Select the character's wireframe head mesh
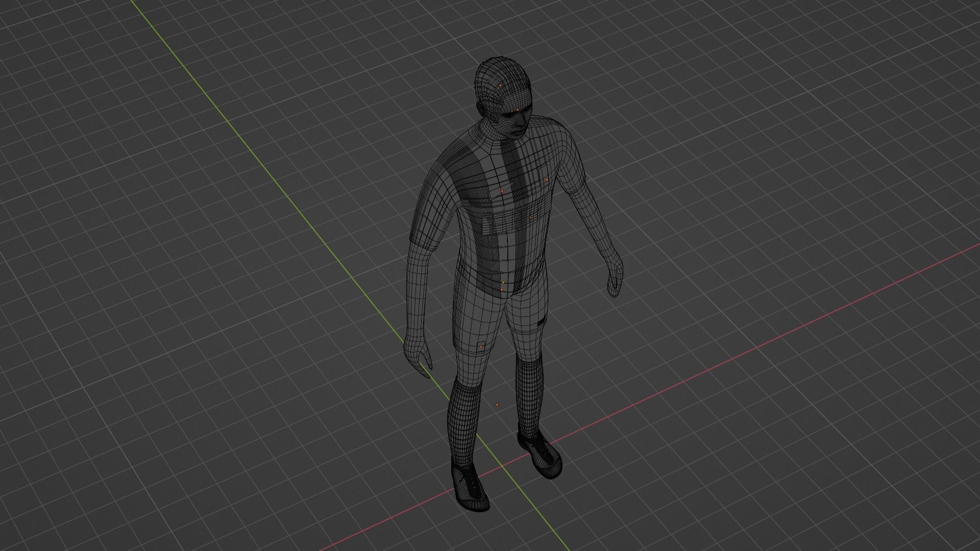The height and width of the screenshot is (551, 980). [x=503, y=97]
